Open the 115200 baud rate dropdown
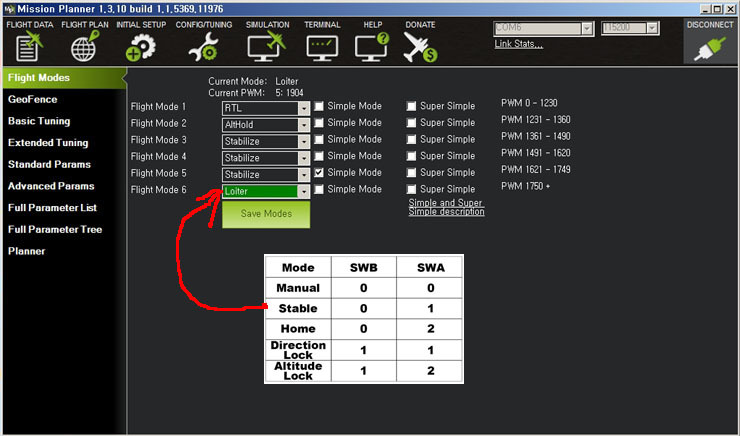 (x=630, y=28)
